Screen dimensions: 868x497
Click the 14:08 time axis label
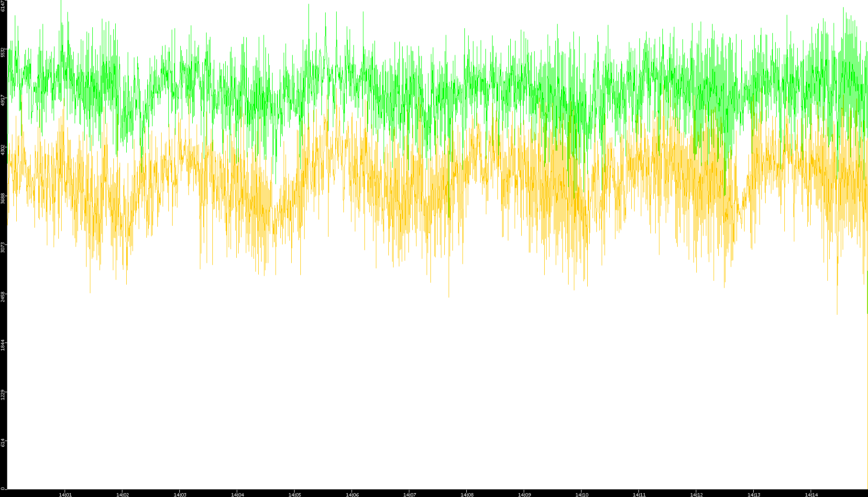pyautogui.click(x=467, y=495)
